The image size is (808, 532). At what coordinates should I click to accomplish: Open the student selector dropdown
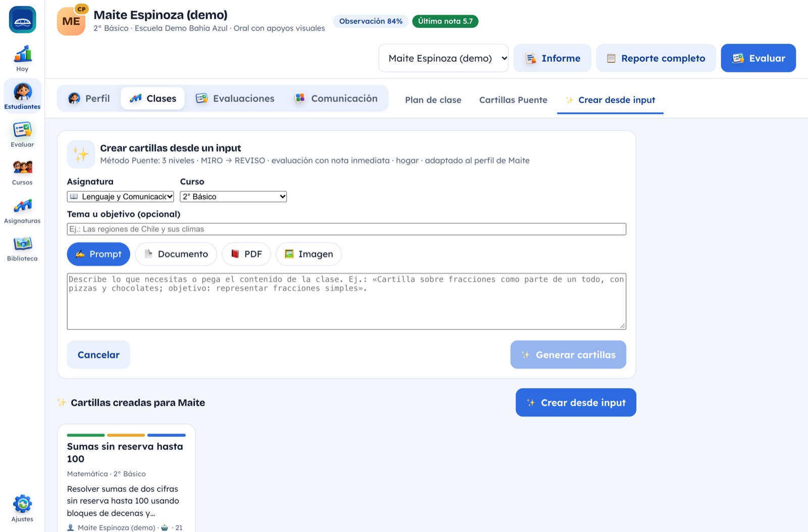tap(443, 58)
